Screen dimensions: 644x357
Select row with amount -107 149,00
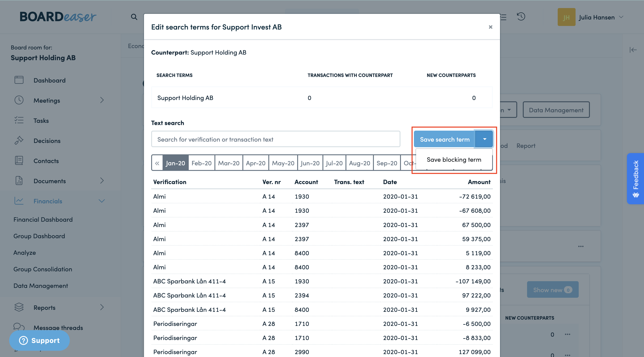click(322, 281)
